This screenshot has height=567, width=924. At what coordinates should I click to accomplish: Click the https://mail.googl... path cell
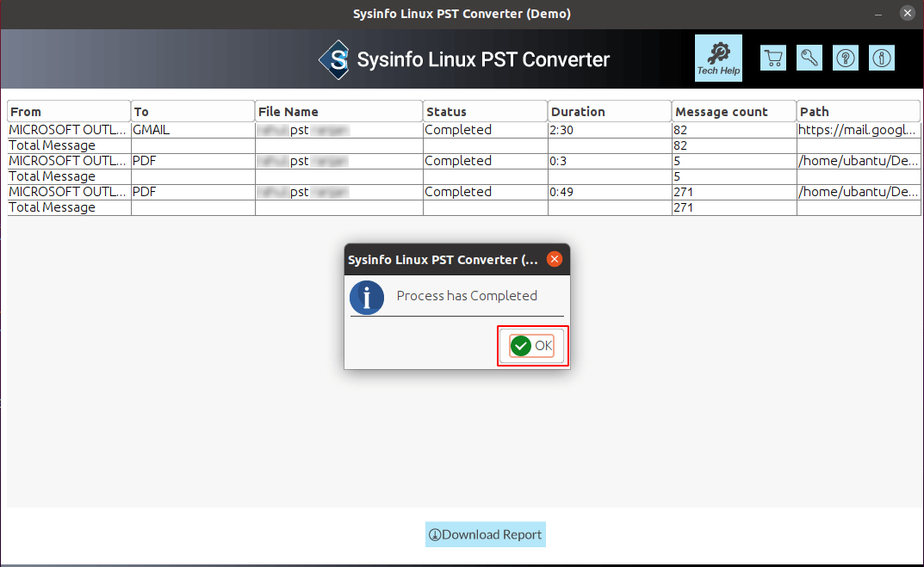(858, 130)
